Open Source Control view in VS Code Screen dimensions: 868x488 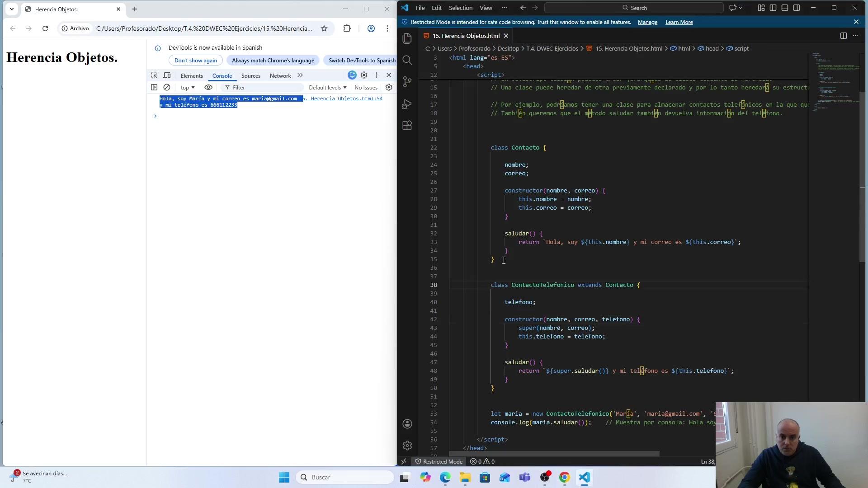407,82
